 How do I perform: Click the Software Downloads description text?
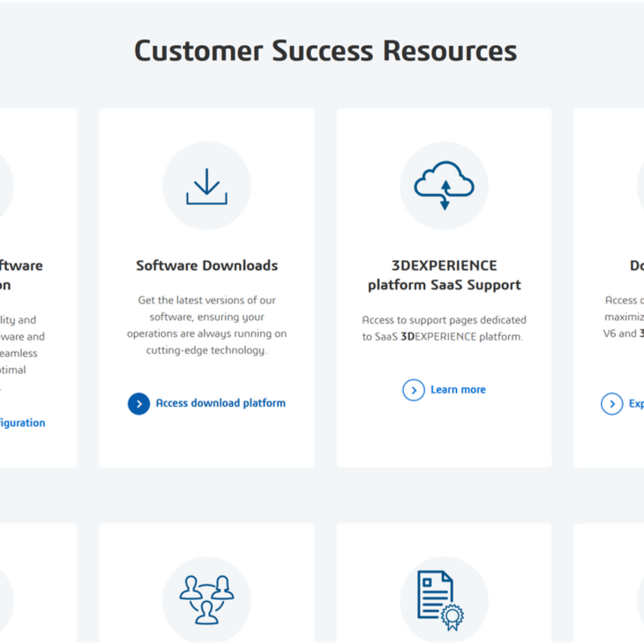click(x=206, y=325)
